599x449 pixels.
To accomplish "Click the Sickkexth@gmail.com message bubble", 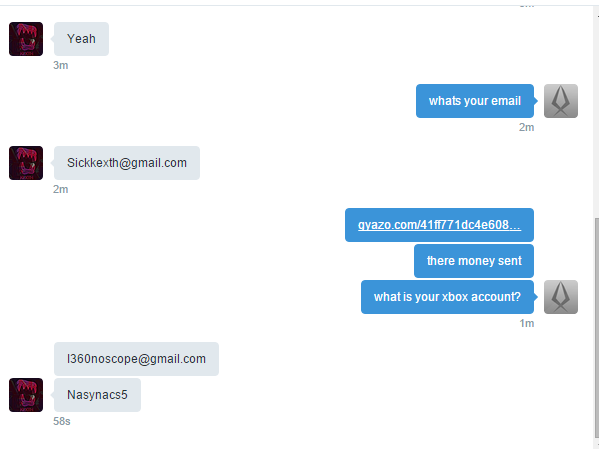I will [127, 163].
